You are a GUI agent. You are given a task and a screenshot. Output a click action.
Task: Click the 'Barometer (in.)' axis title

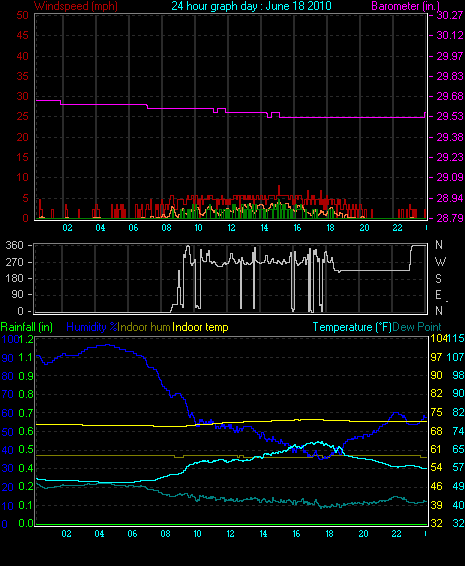point(405,6)
